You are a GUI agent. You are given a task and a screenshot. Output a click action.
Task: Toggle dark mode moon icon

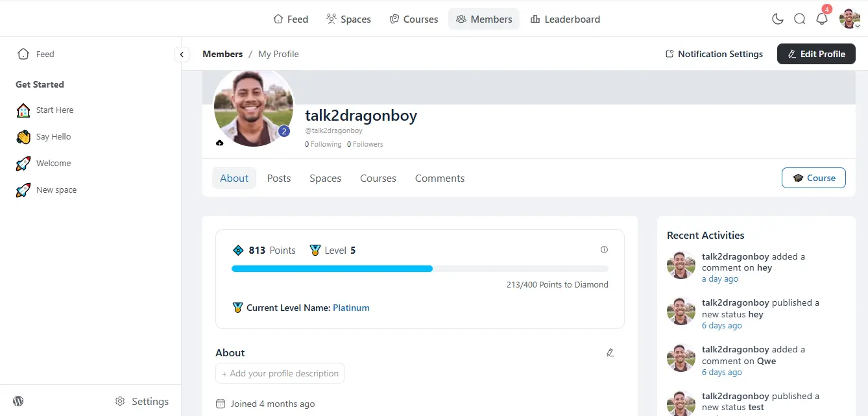(x=778, y=19)
